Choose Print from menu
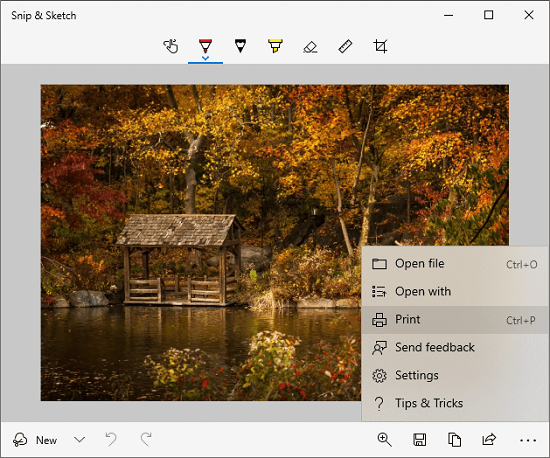Viewport: 550px width, 458px height. coord(455,320)
